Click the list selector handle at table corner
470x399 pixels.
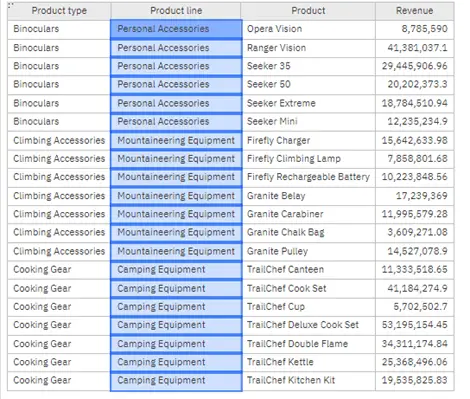(10, 5)
